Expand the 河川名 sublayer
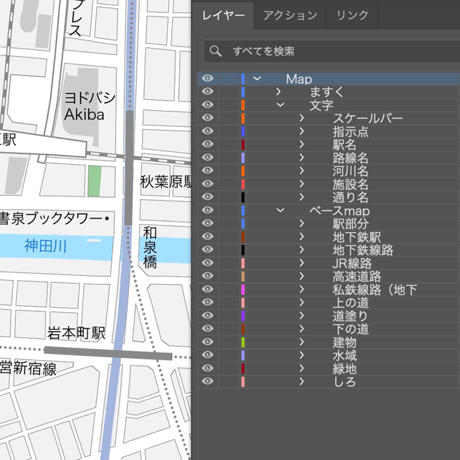This screenshot has width=460, height=460. tap(302, 170)
